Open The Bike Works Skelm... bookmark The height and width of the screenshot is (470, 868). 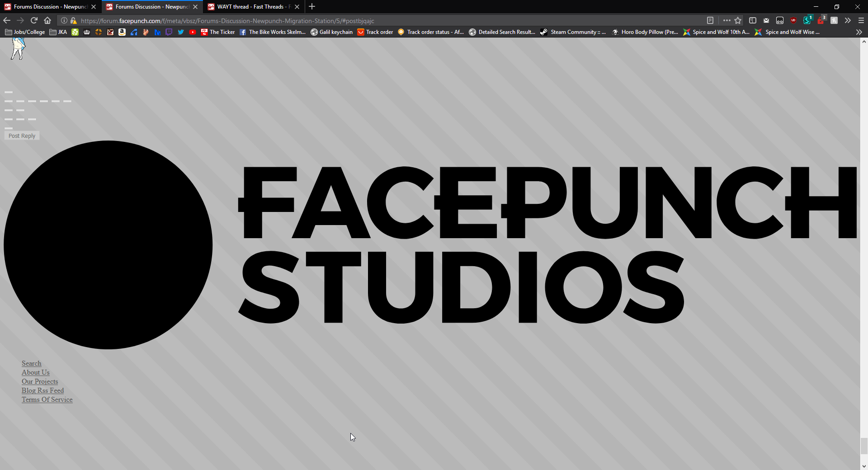[273, 32]
